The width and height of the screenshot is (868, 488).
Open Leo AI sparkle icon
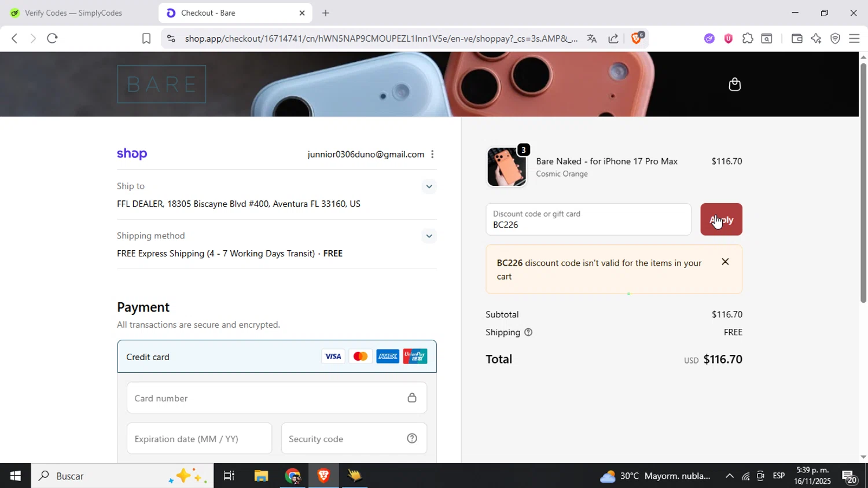click(816, 39)
